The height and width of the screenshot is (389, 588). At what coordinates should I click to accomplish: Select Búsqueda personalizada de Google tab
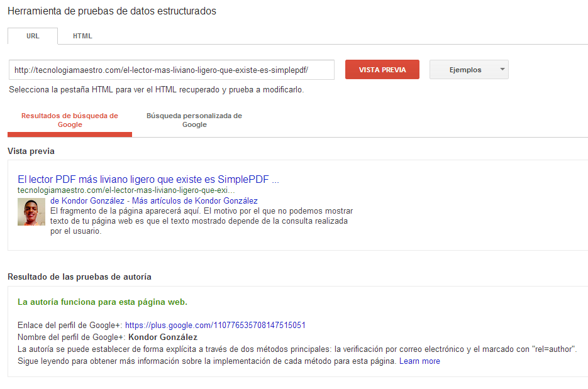194,120
